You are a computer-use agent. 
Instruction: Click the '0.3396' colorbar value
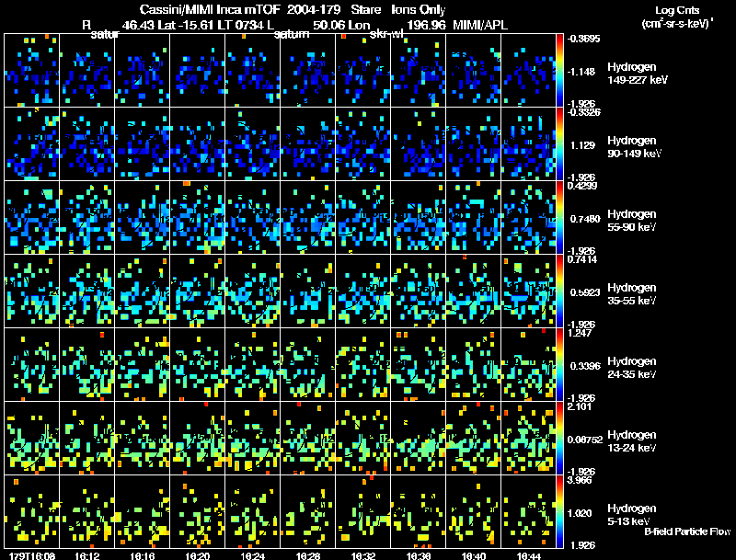point(585,366)
